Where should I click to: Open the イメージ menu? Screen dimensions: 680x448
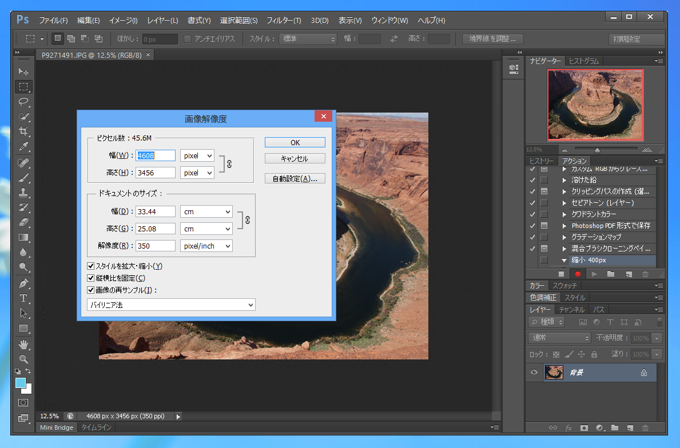[x=123, y=20]
